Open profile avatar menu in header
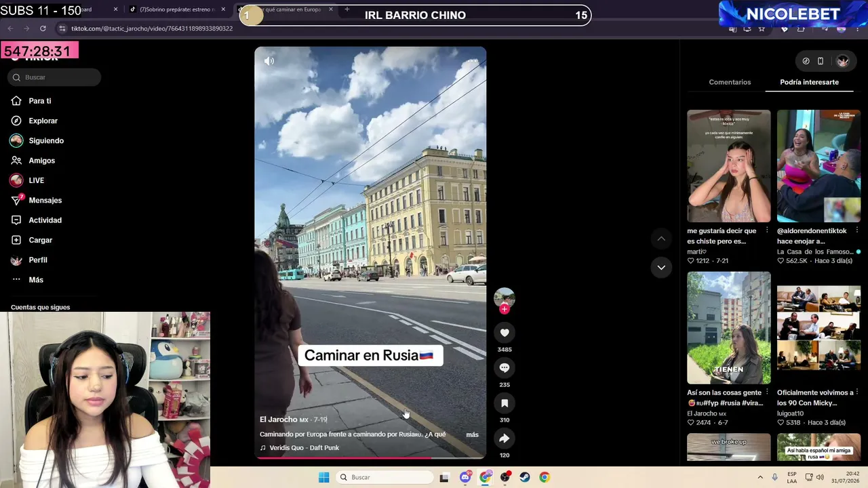 coord(842,61)
